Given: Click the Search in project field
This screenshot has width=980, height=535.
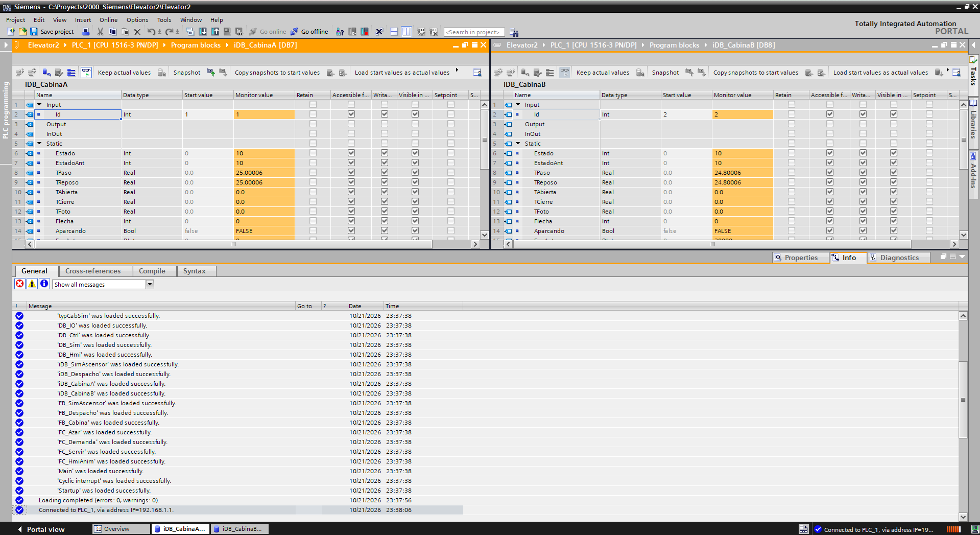Looking at the screenshot, I should coord(474,32).
